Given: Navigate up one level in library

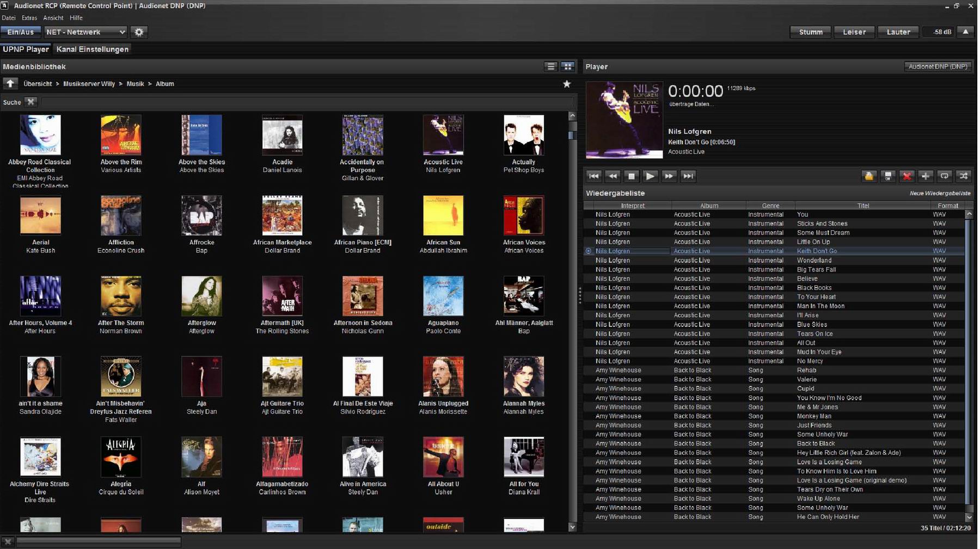Looking at the screenshot, I should pyautogui.click(x=10, y=84).
